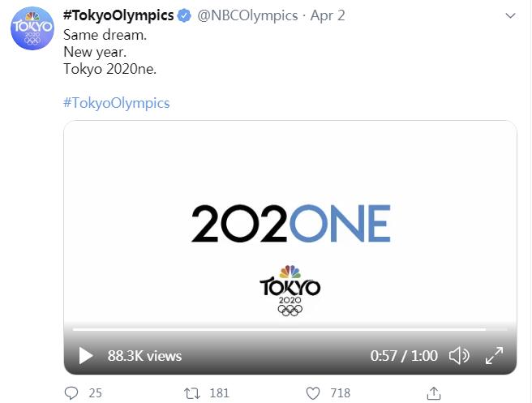Expand the tweet options chevron
This screenshot has width=532, height=403.
click(x=509, y=16)
